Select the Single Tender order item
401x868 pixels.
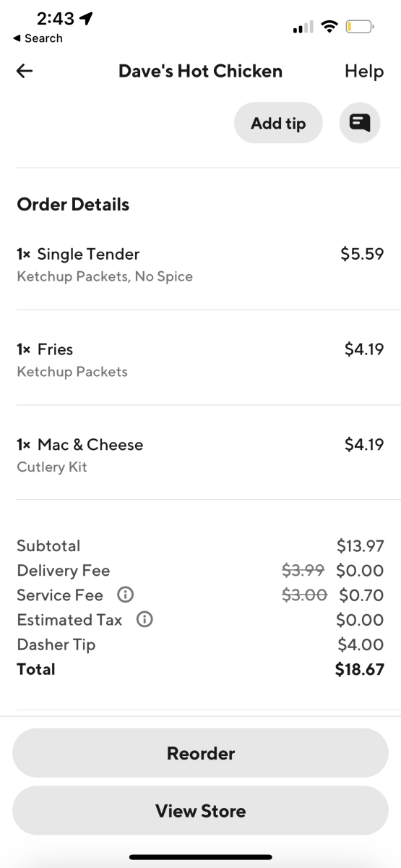click(200, 265)
